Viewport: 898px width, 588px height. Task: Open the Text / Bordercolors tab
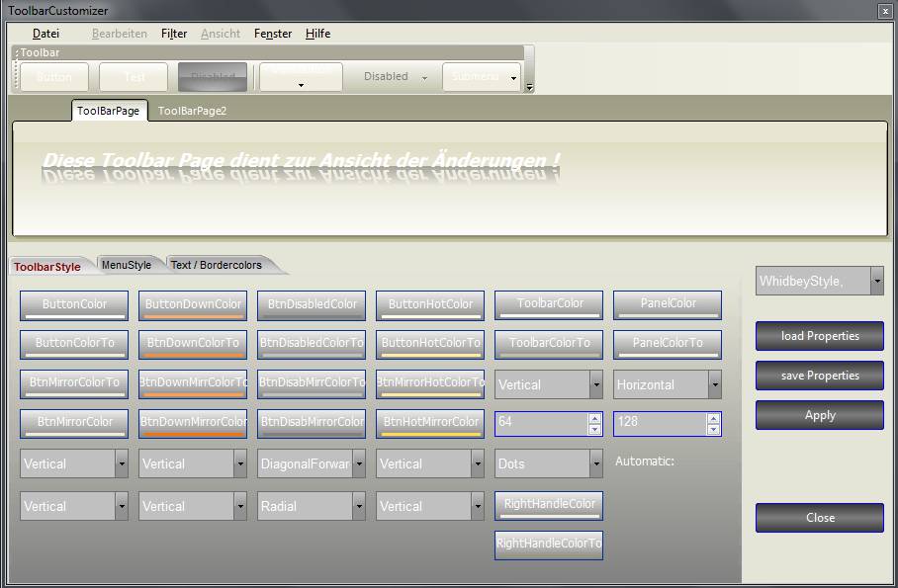point(217,265)
